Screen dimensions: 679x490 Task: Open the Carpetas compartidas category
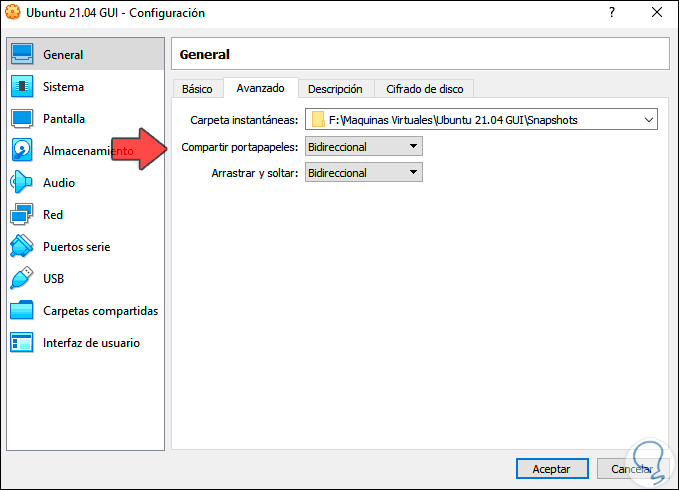(x=86, y=310)
